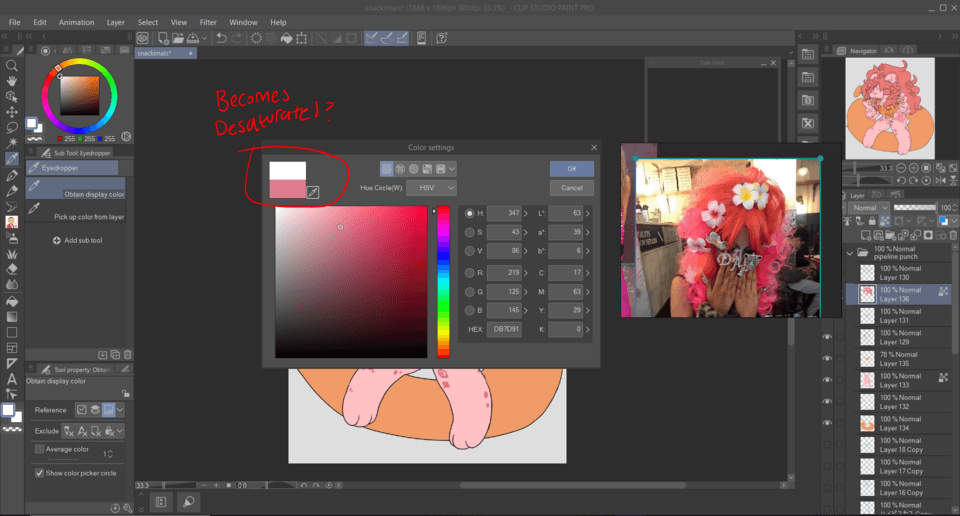Open the Normal blending mode dropdown
Screen dimensions: 960x516
click(868, 208)
